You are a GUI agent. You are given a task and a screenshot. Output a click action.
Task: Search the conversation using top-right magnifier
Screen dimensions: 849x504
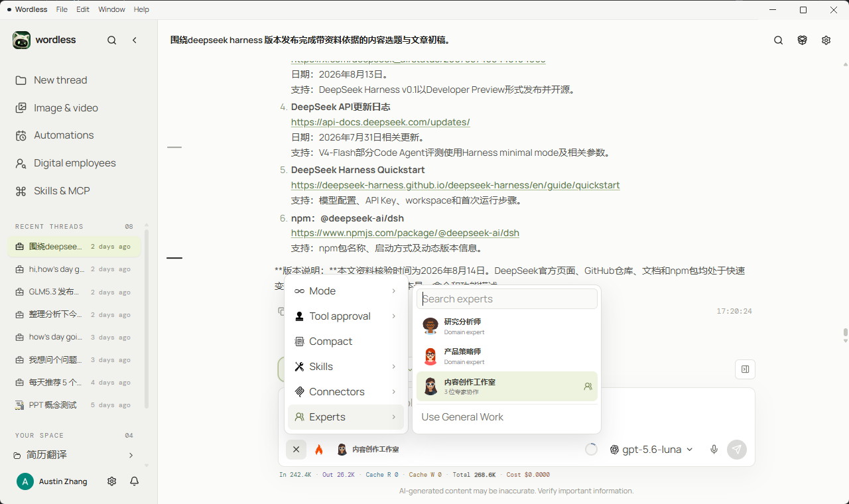point(779,40)
